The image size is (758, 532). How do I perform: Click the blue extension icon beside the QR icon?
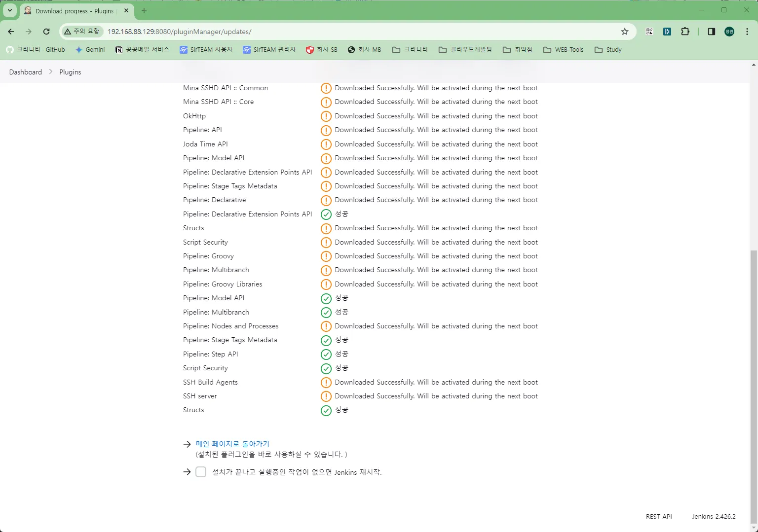point(667,32)
